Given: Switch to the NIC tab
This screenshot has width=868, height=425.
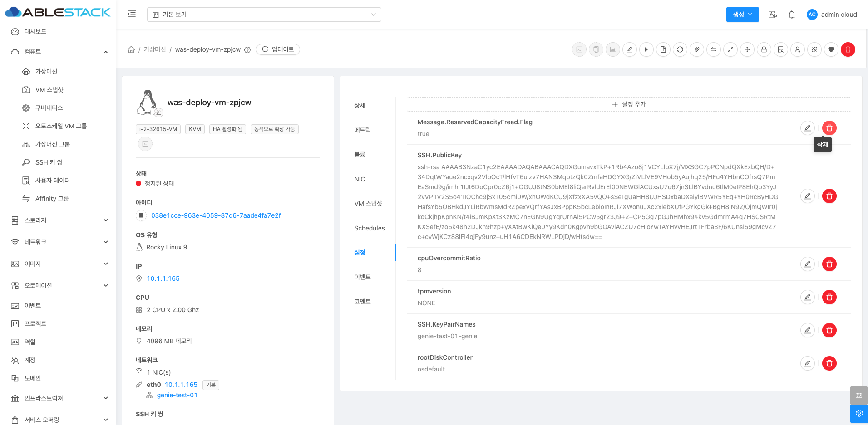Looking at the screenshot, I should tap(360, 179).
